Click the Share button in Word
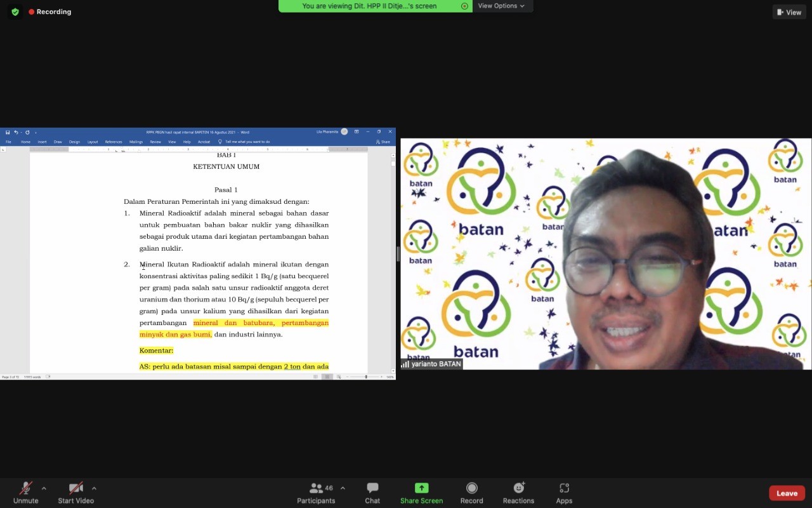The height and width of the screenshot is (508, 812). (x=383, y=142)
